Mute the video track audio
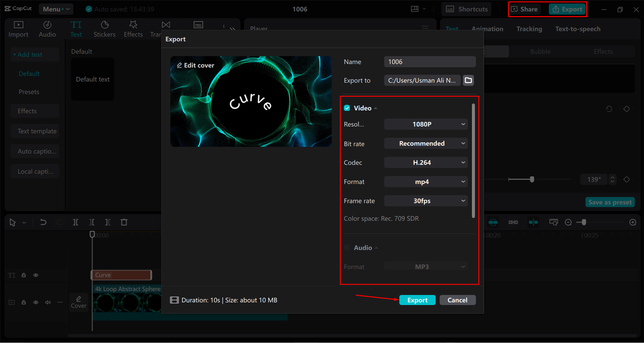This screenshot has width=644, height=343. (48, 302)
